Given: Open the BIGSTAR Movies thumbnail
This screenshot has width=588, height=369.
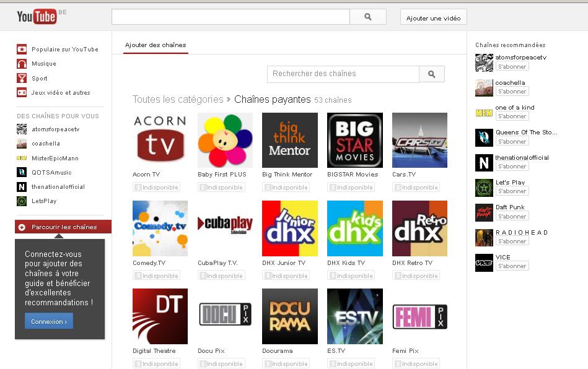Looking at the screenshot, I should pos(355,140).
